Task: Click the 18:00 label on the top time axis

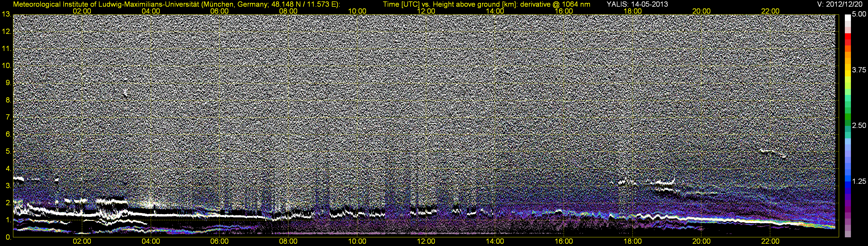Action: [x=633, y=11]
